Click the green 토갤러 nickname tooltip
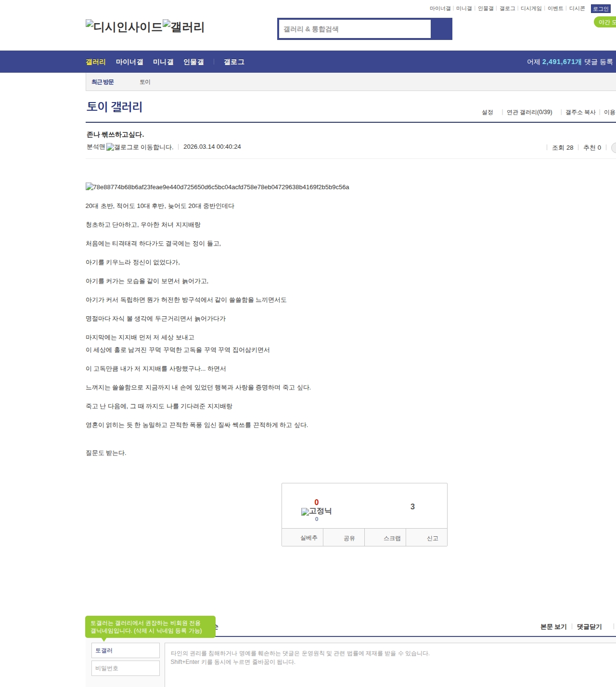This screenshot has height=687, width=616. pos(150,627)
